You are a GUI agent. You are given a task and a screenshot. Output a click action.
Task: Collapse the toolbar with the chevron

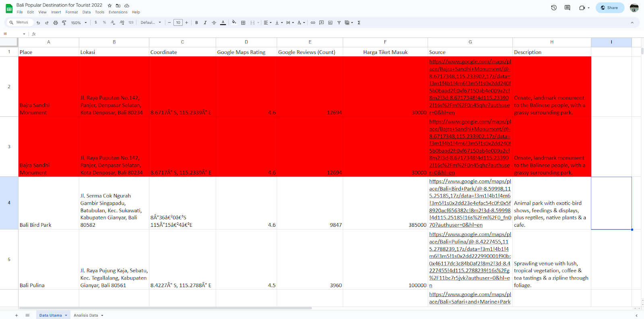click(632, 23)
